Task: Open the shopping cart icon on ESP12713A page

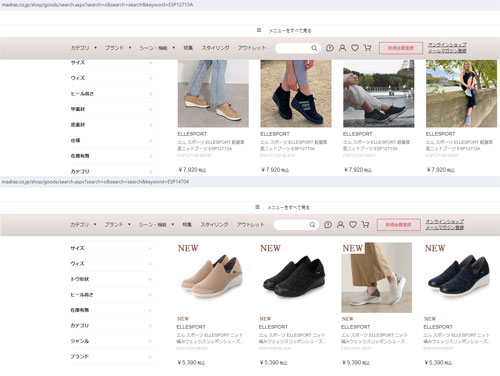Action: [x=368, y=48]
